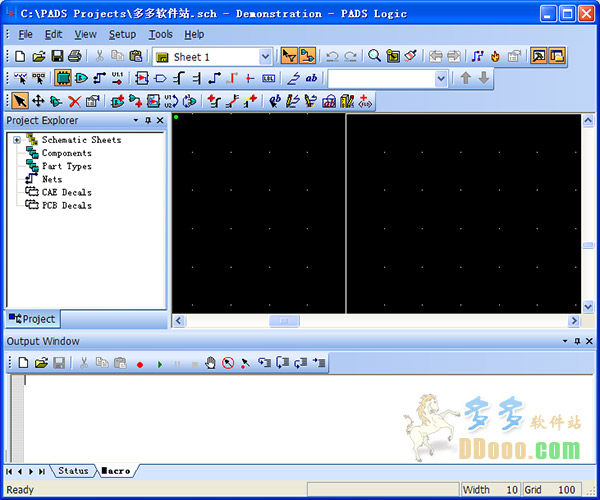Click the Nets filter icon
This screenshot has height=500, width=600.
click(99, 78)
